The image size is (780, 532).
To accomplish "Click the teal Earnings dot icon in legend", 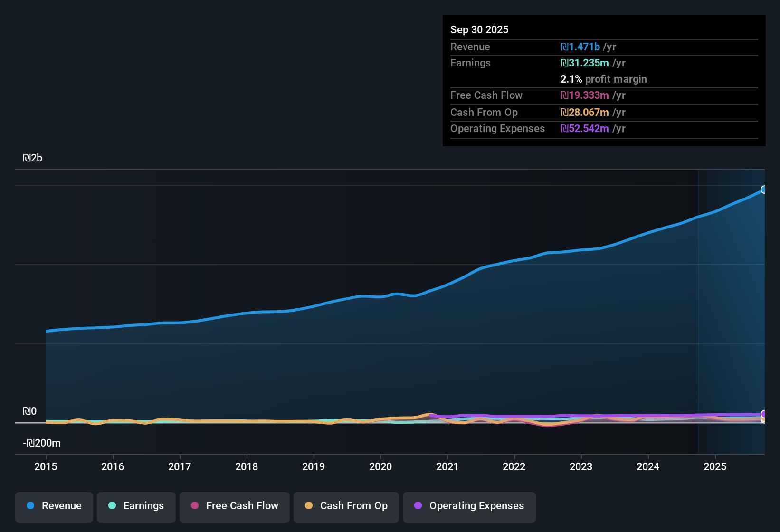I will click(x=112, y=506).
